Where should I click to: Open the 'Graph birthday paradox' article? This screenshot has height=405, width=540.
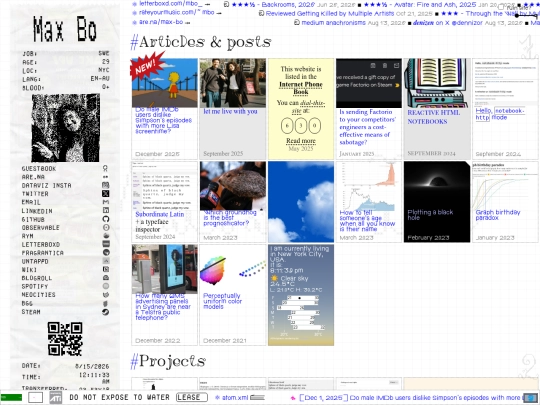click(x=498, y=215)
